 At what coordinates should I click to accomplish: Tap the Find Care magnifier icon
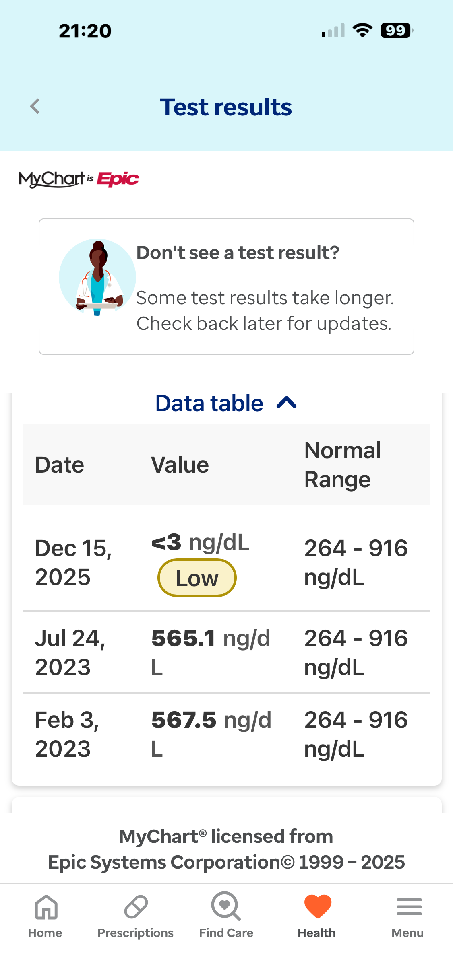226,906
